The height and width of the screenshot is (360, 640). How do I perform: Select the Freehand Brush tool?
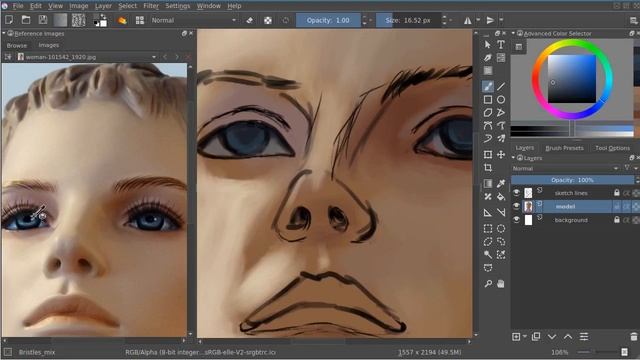click(488, 86)
